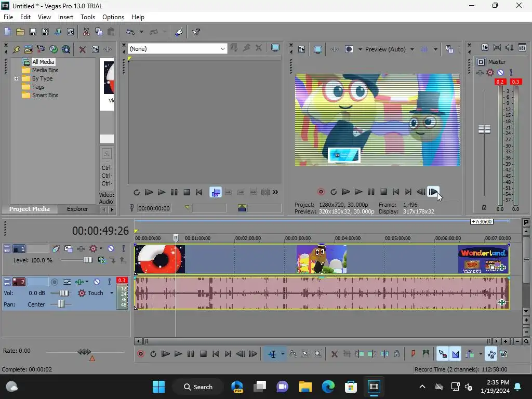Viewport: 532px width, 399px height.
Task: Click the Split Screen View icon in preview
Action: click(x=349, y=49)
